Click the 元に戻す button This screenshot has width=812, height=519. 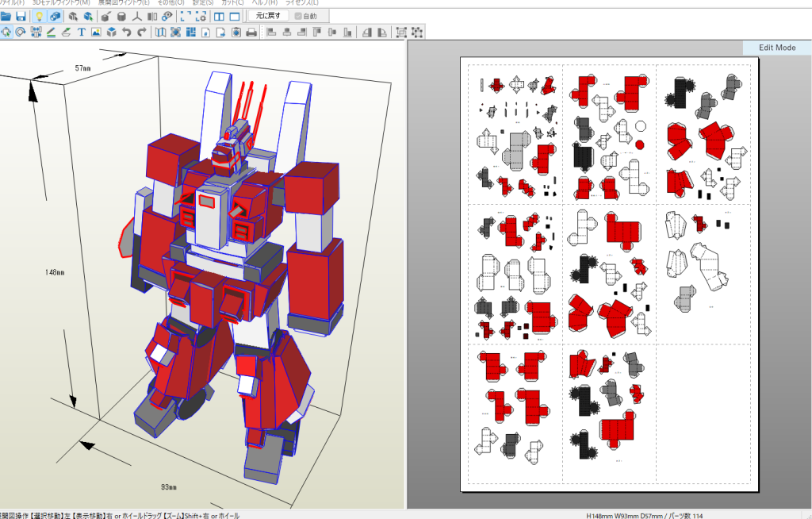pos(268,16)
